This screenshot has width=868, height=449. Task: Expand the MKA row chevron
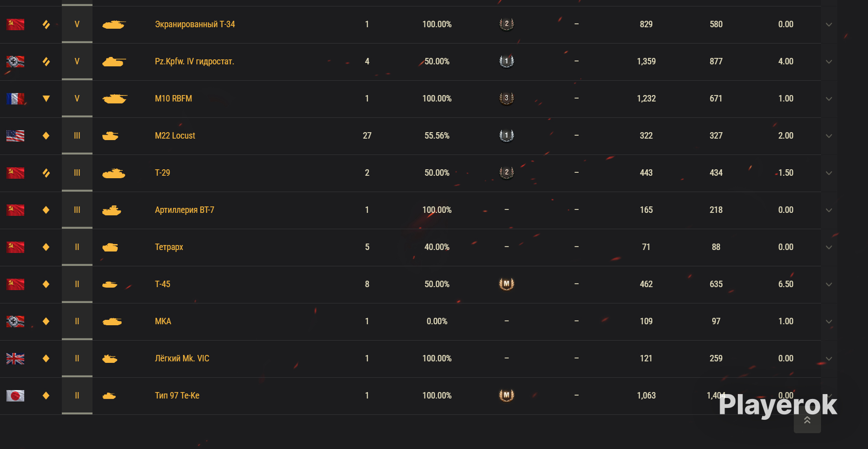coord(829,321)
